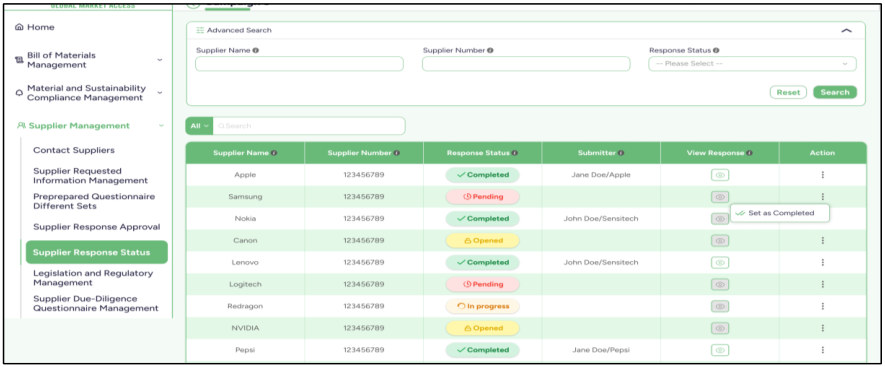The height and width of the screenshot is (367, 885).
Task: Click Opened status badge for NVIDIA
Action: [x=483, y=328]
